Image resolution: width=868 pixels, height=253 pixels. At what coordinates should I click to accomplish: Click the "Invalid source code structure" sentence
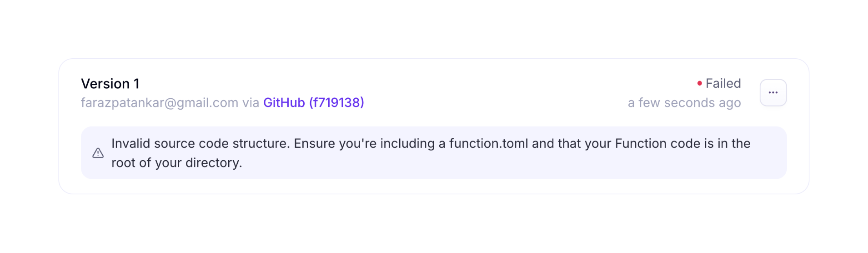pos(200,144)
